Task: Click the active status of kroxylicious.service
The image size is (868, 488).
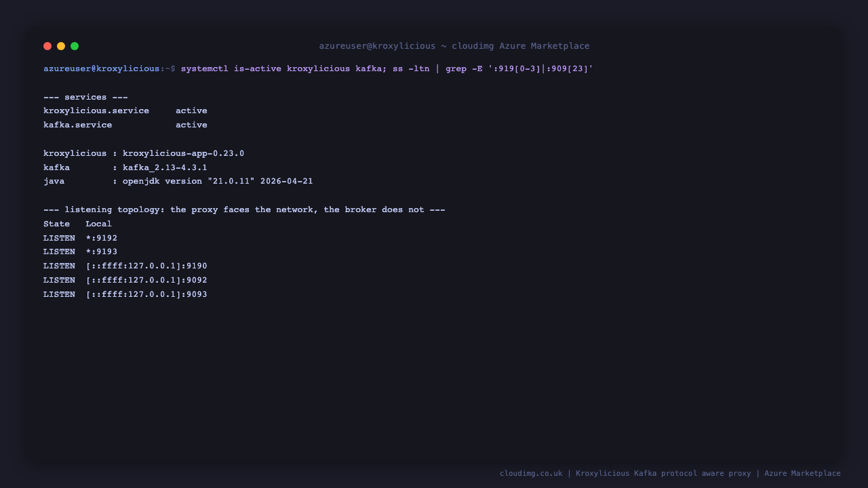Action: [191, 110]
